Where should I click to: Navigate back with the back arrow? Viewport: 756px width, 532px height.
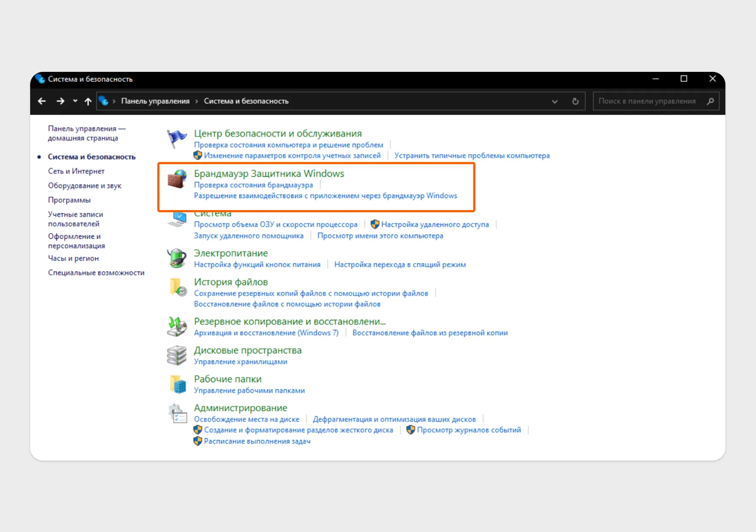tap(42, 101)
